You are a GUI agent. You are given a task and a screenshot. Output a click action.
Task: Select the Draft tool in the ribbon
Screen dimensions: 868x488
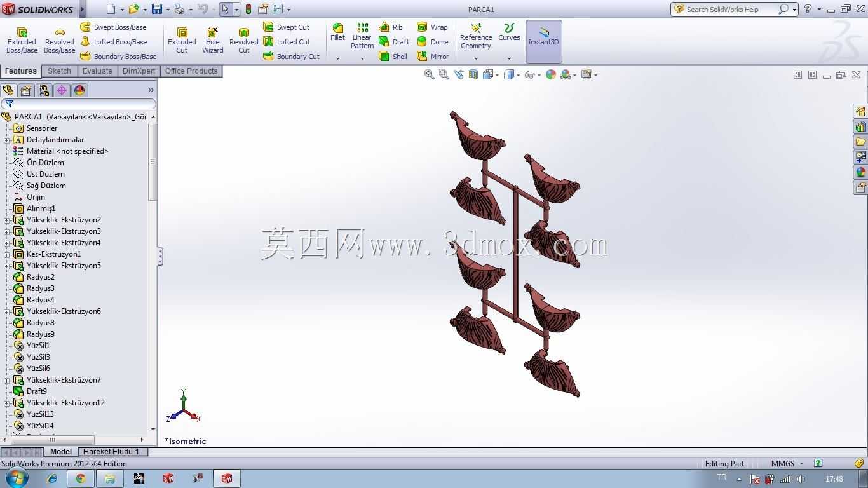(394, 42)
